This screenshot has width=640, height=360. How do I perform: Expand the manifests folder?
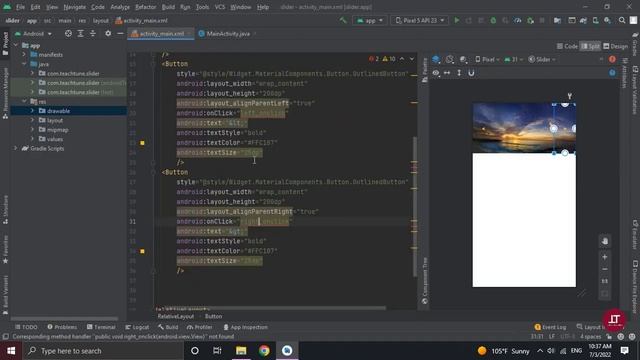pos(24,54)
